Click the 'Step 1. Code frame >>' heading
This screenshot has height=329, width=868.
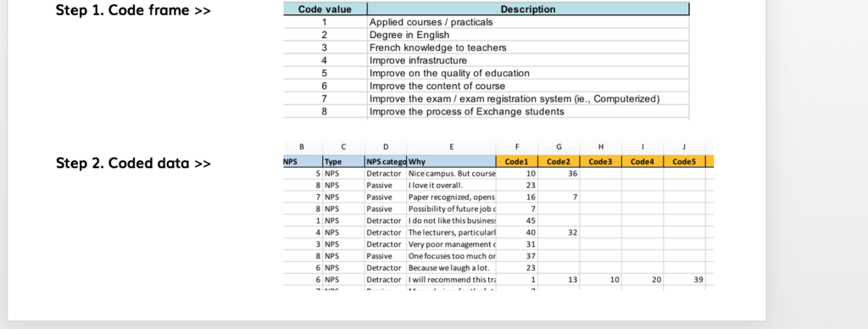tap(133, 10)
